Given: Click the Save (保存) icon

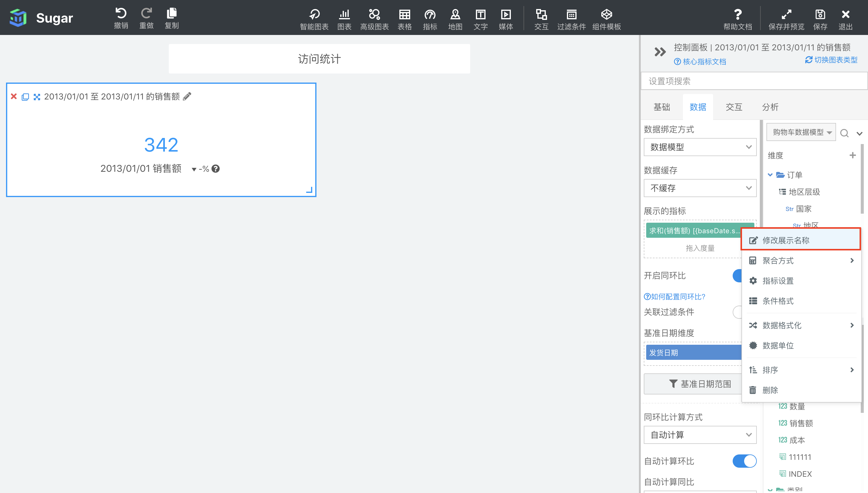Looking at the screenshot, I should 820,20.
